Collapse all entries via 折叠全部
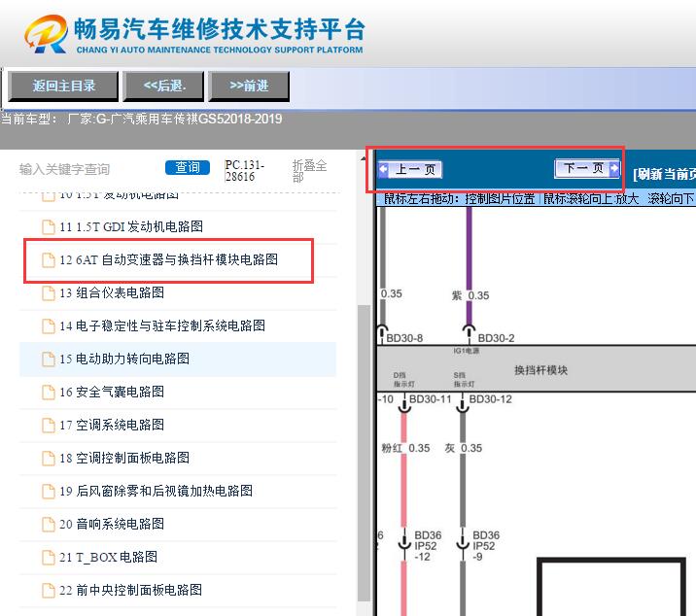 (x=309, y=171)
